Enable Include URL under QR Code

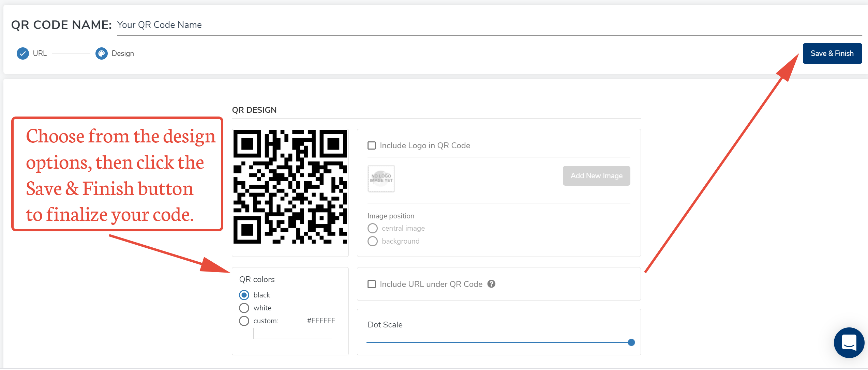(x=372, y=284)
